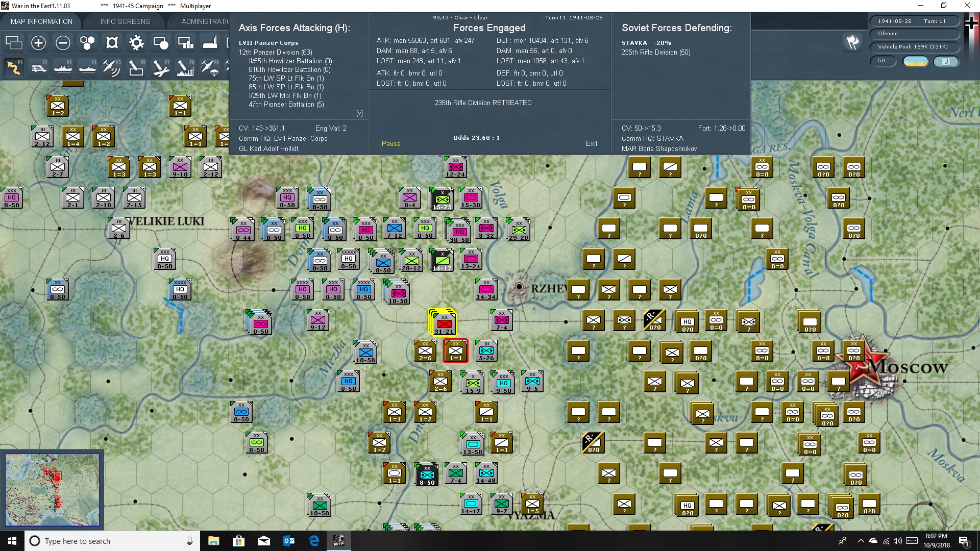Toggle hex grid display icon
Viewport: 980px width, 551px height.
(87, 43)
